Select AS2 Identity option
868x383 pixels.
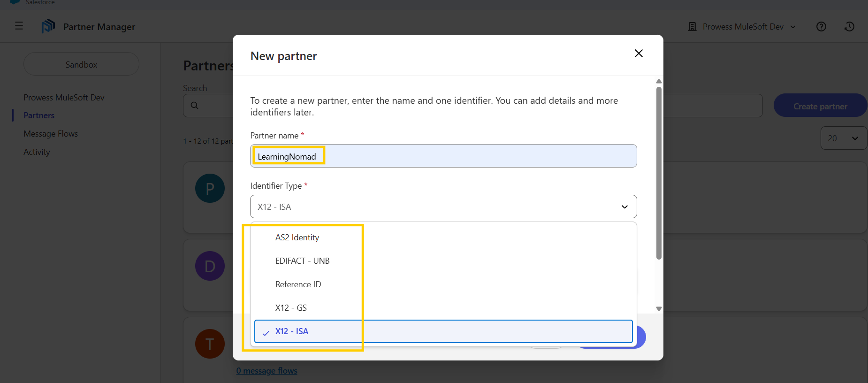coord(297,237)
